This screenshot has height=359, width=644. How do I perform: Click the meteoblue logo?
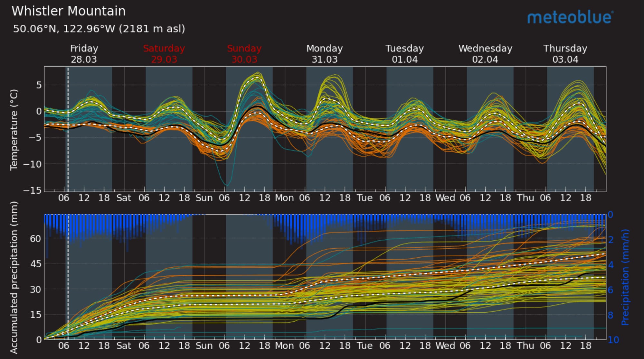(570, 17)
